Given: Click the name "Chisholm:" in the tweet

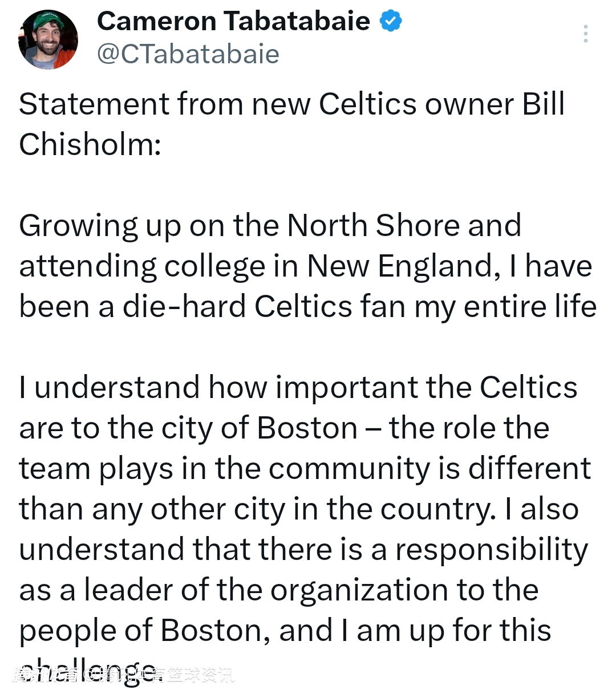Looking at the screenshot, I should pyautogui.click(x=90, y=144).
